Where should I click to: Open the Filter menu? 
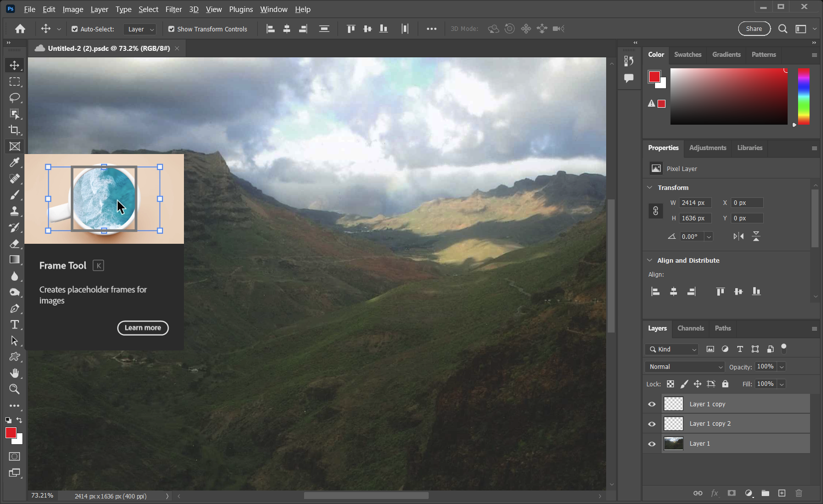pos(173,9)
